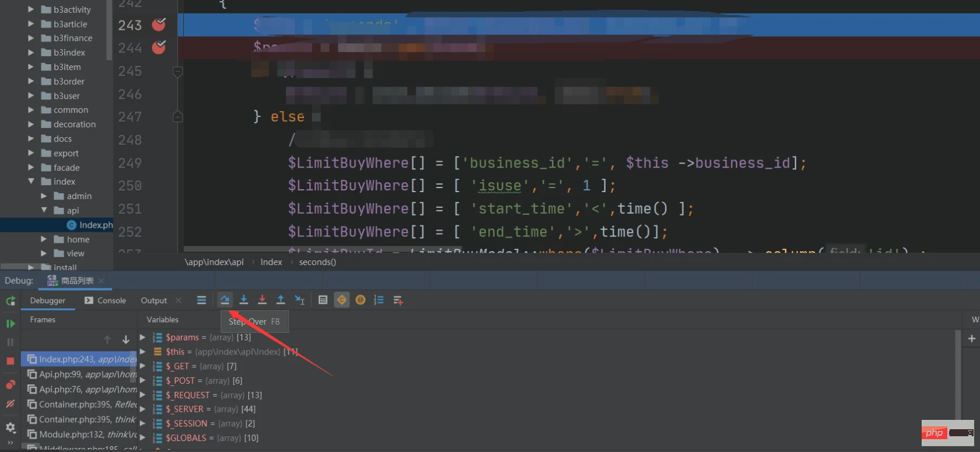Expand the $params variable
The width and height of the screenshot is (980, 452).
[x=142, y=338]
